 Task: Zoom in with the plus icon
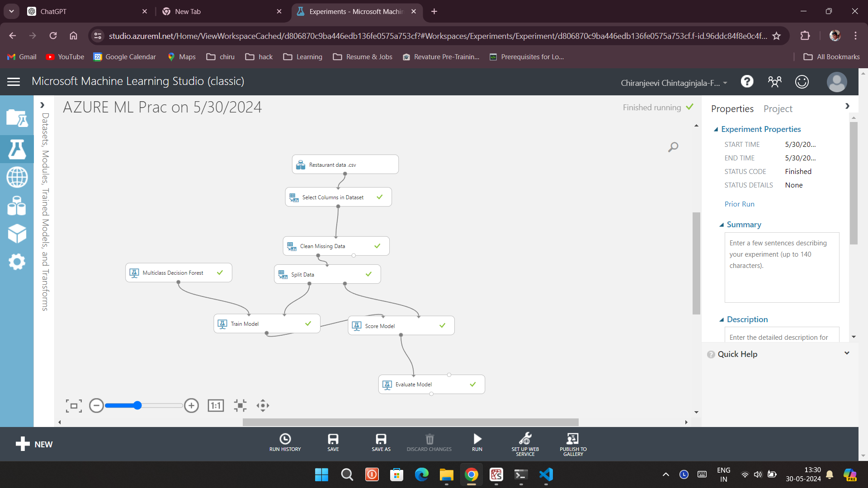pos(191,406)
